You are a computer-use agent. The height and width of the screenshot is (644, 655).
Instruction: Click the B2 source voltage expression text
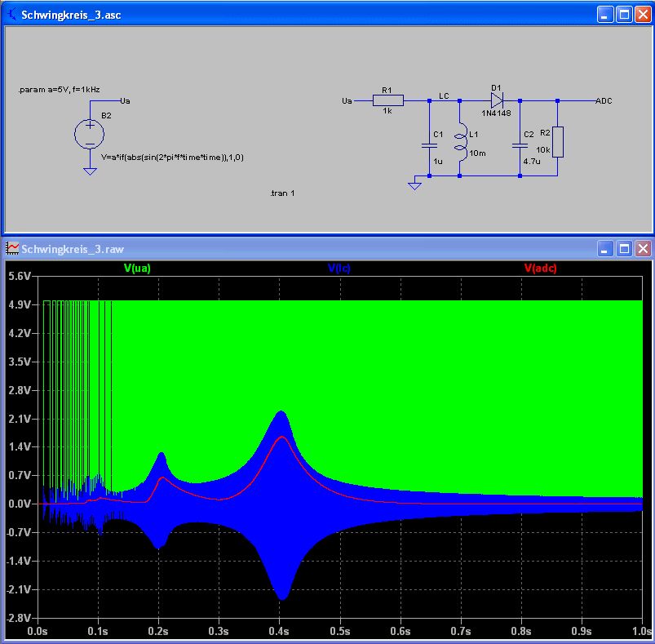click(172, 157)
